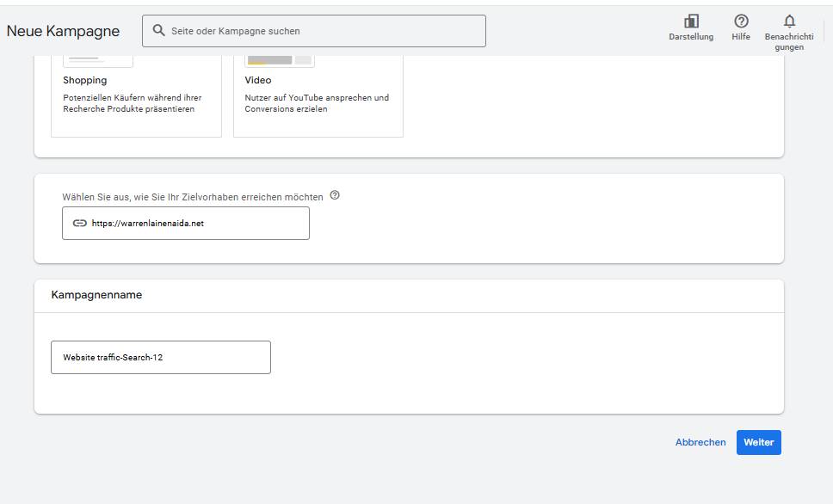Choose Video via its YouTube description text
This screenshot has width=833, height=504.
click(x=317, y=103)
